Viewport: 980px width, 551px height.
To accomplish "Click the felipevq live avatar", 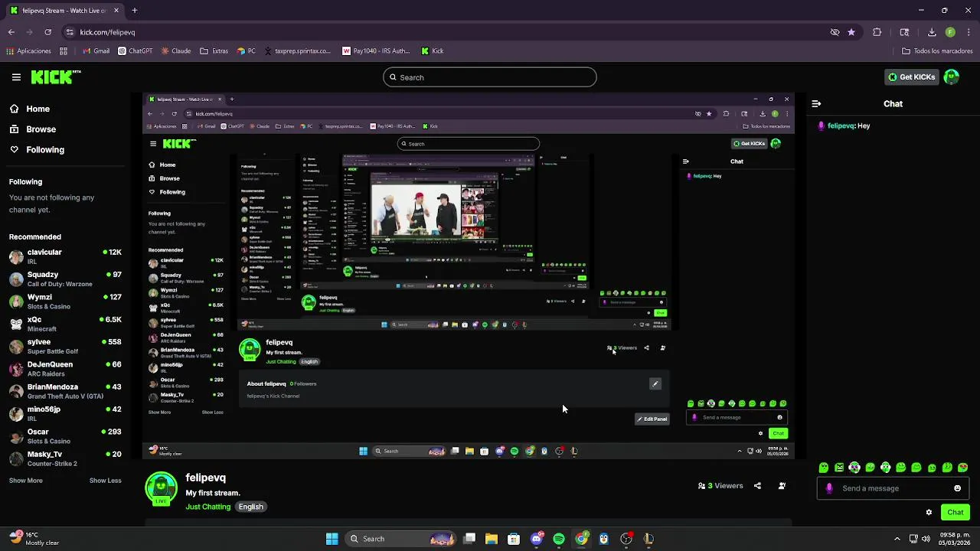I will [161, 488].
